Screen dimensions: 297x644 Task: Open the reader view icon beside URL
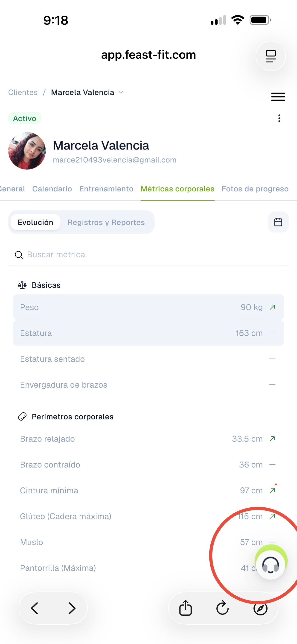pos(271,56)
